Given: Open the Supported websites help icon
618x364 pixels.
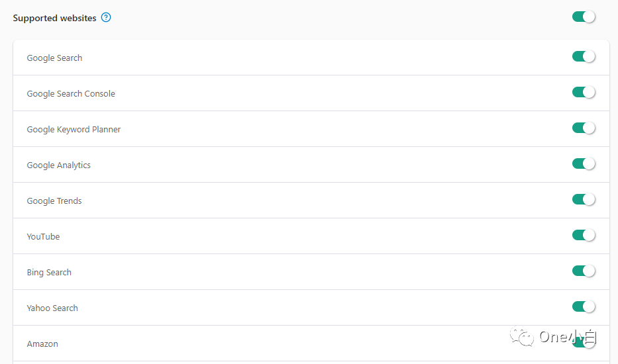Looking at the screenshot, I should (x=106, y=17).
